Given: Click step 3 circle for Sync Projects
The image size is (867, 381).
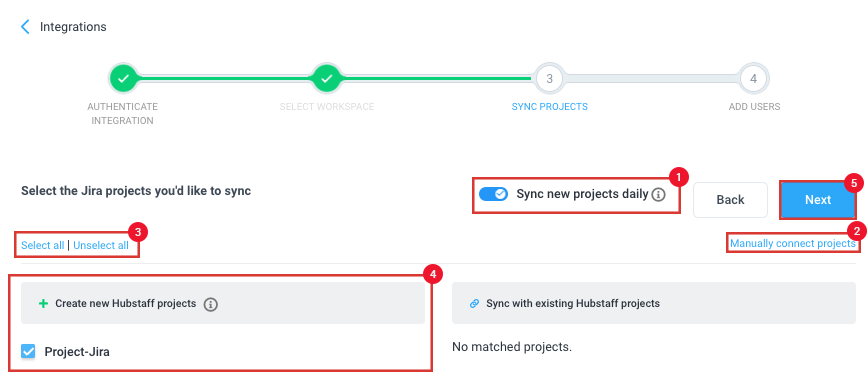Looking at the screenshot, I should pyautogui.click(x=549, y=79).
